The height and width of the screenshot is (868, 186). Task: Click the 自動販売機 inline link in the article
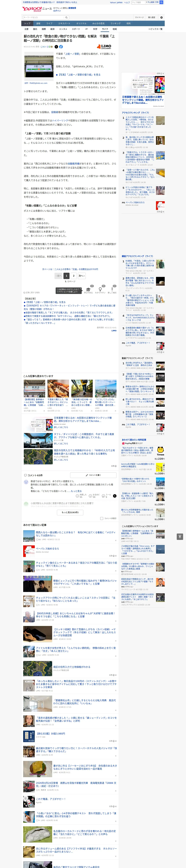(74, 164)
